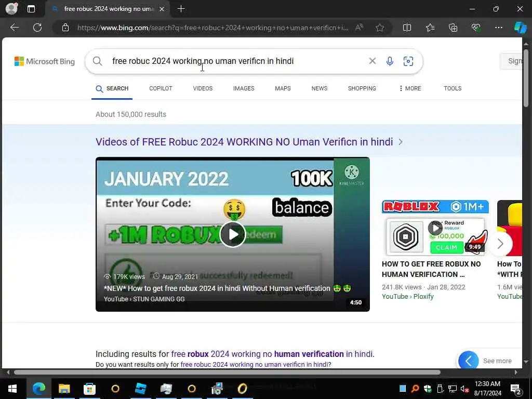Add this page to favorites star icon

pos(380,28)
